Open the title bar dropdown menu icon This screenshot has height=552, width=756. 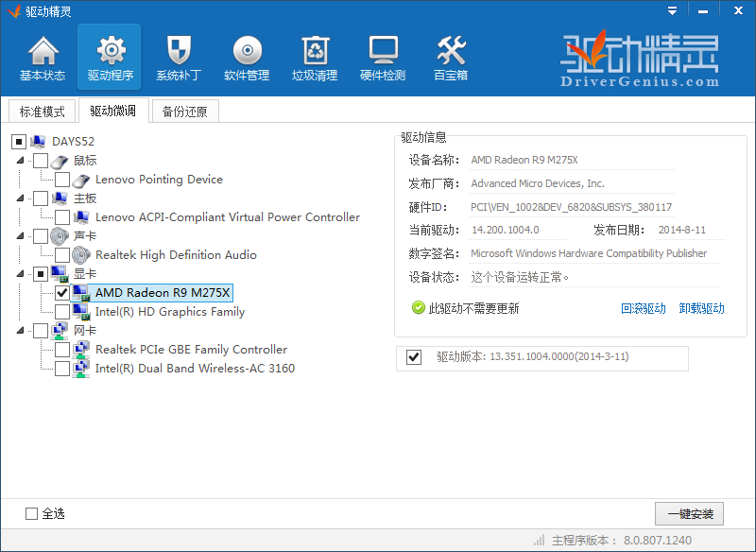click(x=672, y=10)
